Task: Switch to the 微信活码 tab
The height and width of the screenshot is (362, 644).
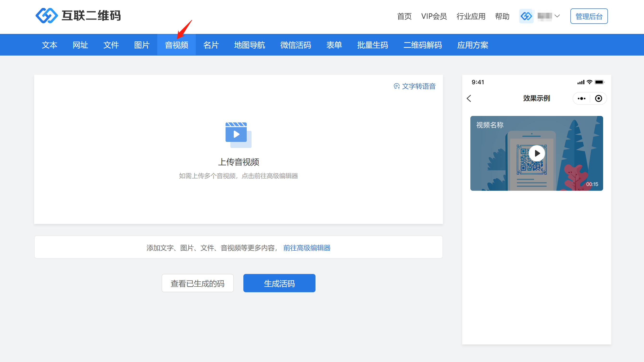Action: 296,45
